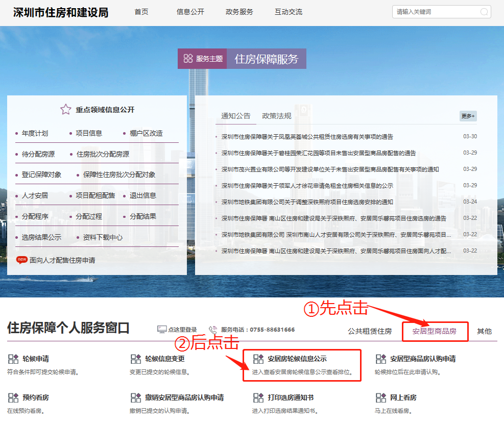
Task: Open the 安居房轮候信息公示 service link
Action: pos(297,359)
